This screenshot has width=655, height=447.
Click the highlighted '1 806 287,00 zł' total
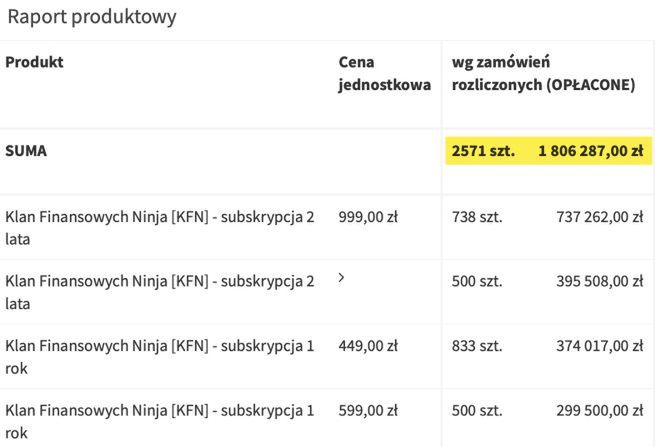pyautogui.click(x=591, y=151)
